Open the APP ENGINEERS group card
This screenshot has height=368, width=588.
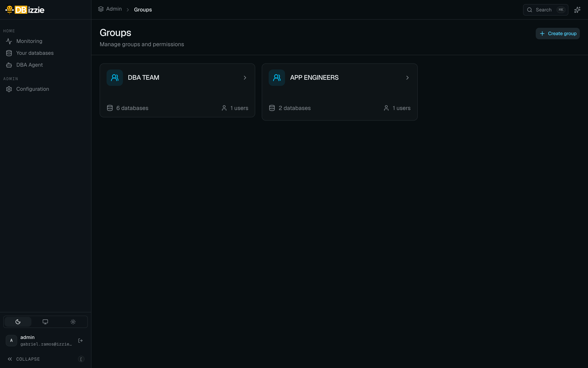coord(340,92)
